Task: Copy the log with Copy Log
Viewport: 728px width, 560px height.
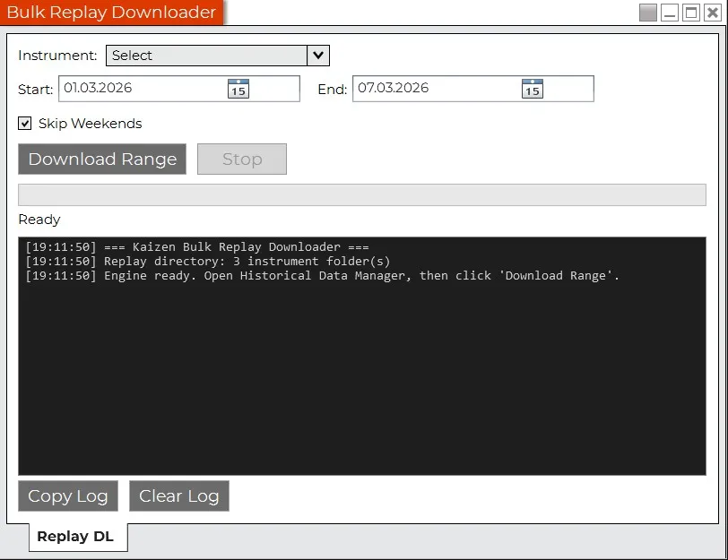Action: [68, 496]
